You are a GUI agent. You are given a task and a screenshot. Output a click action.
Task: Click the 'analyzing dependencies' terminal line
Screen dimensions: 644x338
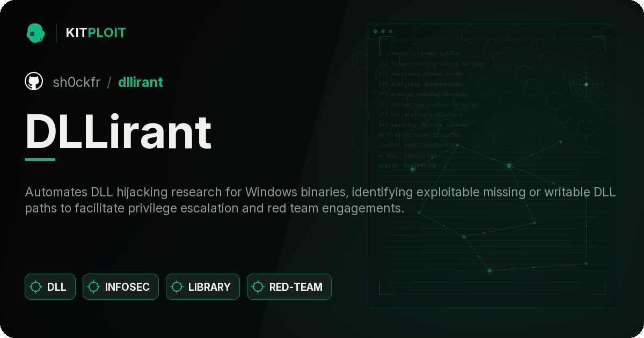tap(420, 84)
